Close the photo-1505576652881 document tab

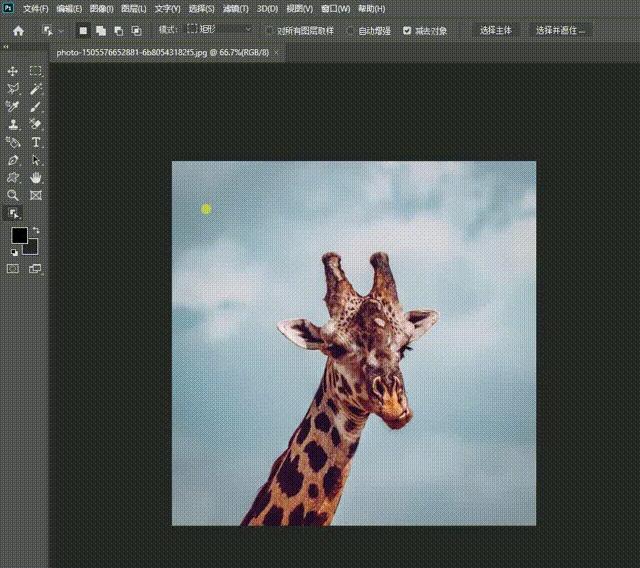[277, 53]
